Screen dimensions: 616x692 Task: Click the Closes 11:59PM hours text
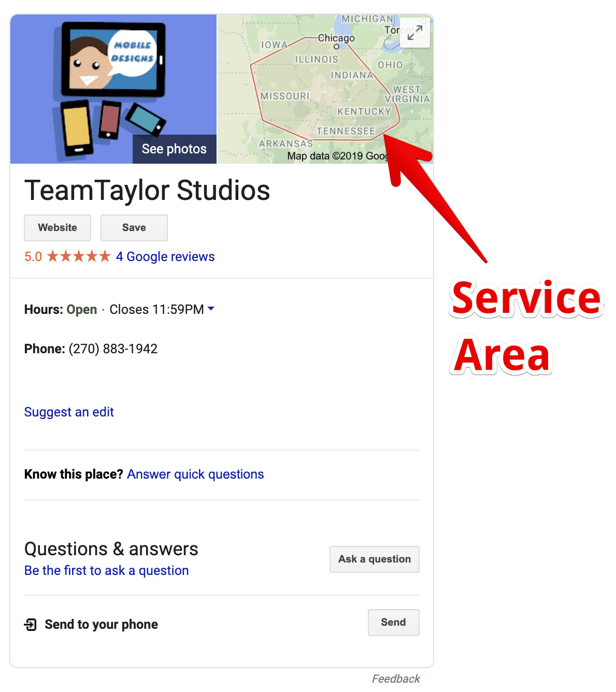156,310
